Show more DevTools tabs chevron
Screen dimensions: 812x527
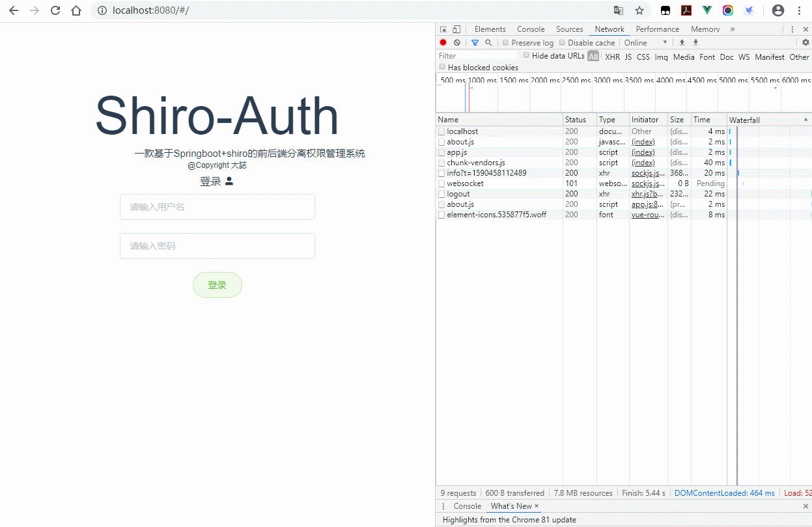733,29
